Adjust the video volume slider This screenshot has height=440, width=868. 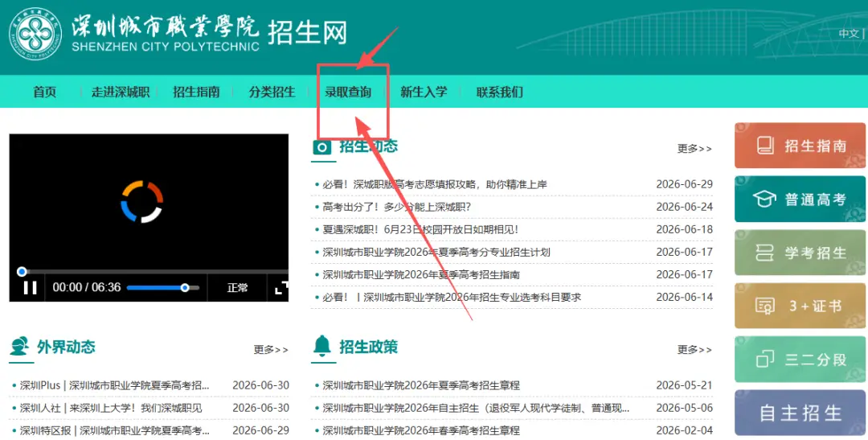pyautogui.click(x=162, y=288)
